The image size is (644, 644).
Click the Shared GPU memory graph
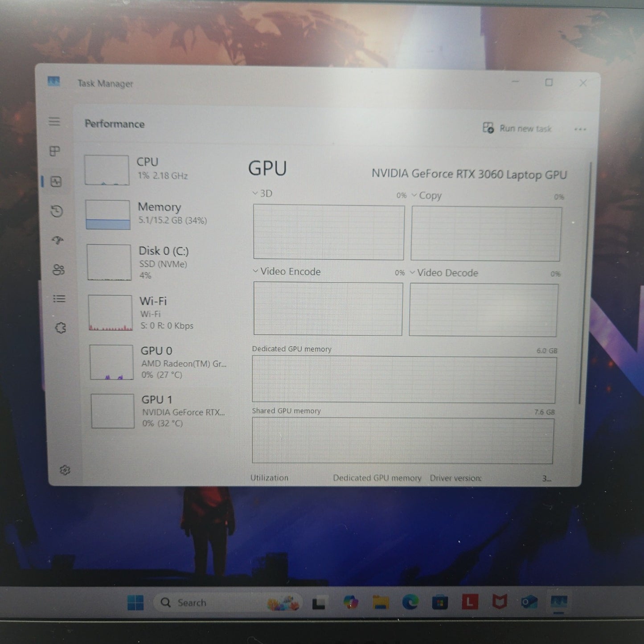click(x=402, y=441)
